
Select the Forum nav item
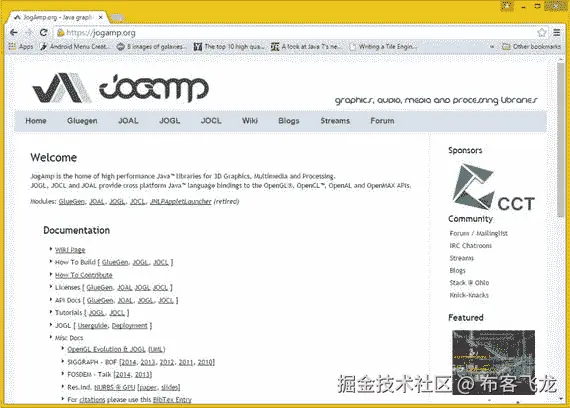[382, 121]
